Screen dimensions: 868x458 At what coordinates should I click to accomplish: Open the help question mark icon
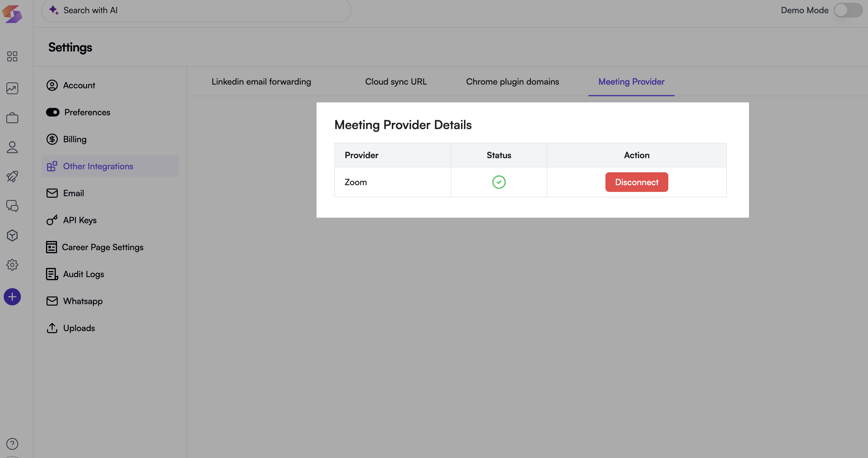[12, 444]
